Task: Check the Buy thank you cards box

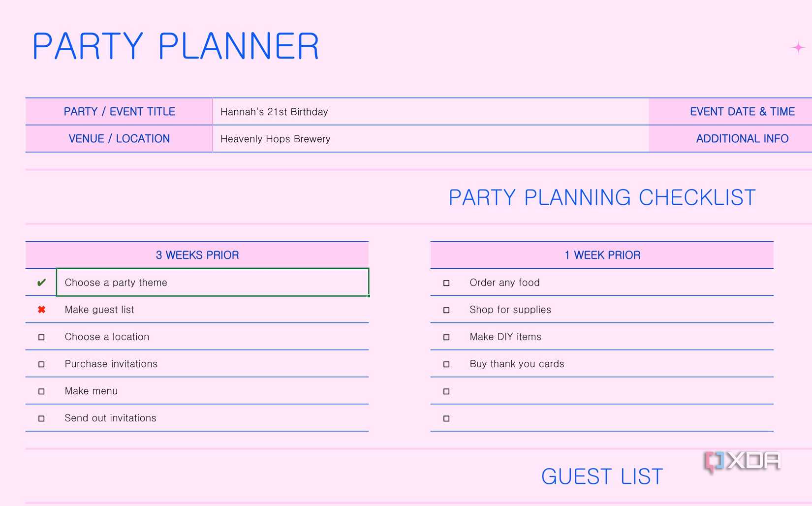Action: click(446, 364)
